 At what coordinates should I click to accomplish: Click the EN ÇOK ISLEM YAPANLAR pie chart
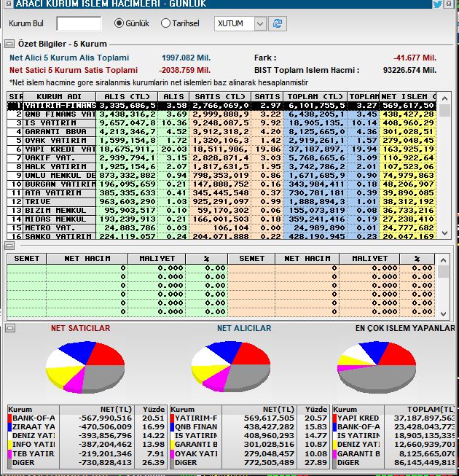tap(377, 367)
